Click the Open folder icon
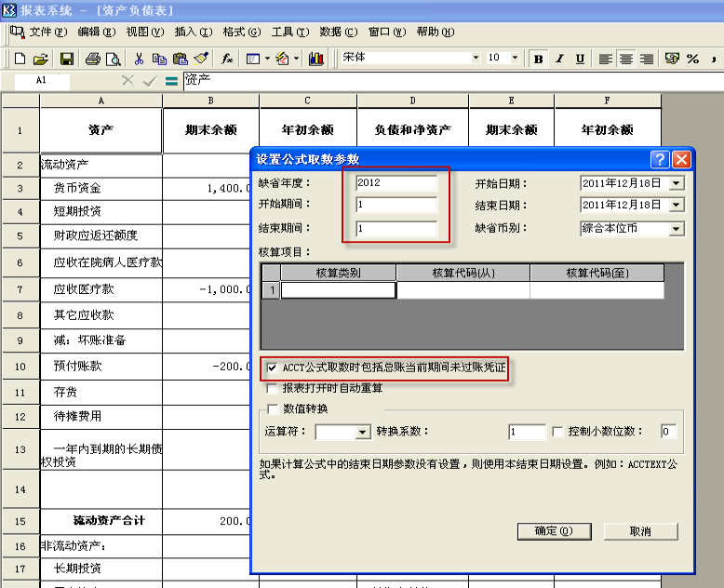This screenshot has width=724, height=588. click(x=41, y=59)
